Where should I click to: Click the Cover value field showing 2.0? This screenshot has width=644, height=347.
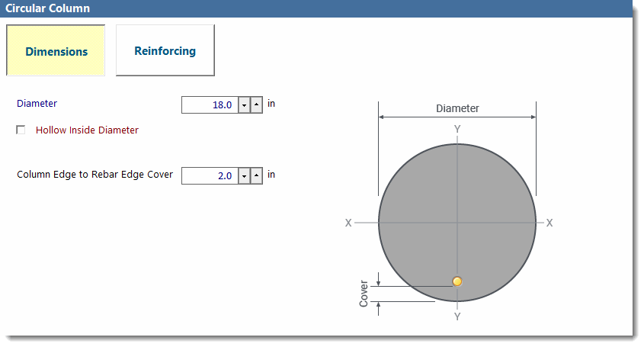pos(210,176)
